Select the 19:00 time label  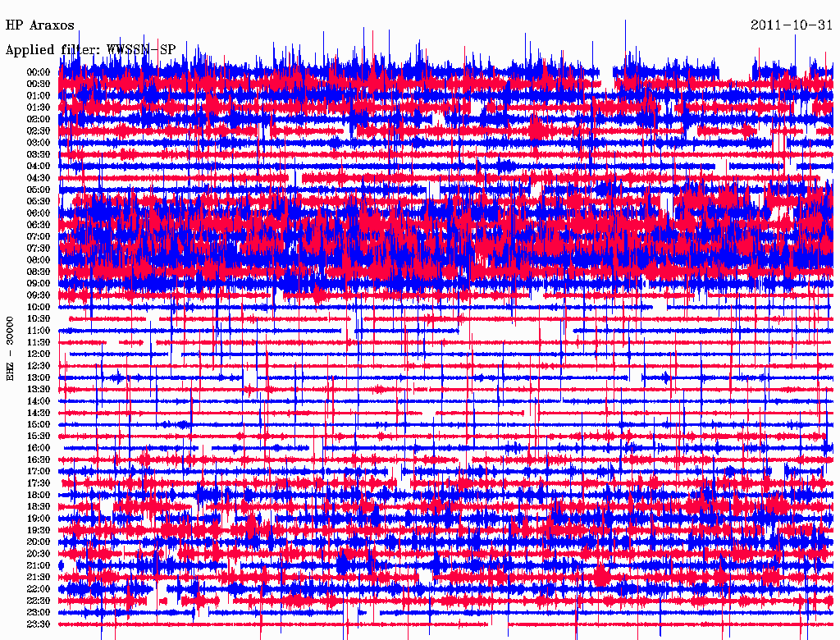pyautogui.click(x=39, y=519)
